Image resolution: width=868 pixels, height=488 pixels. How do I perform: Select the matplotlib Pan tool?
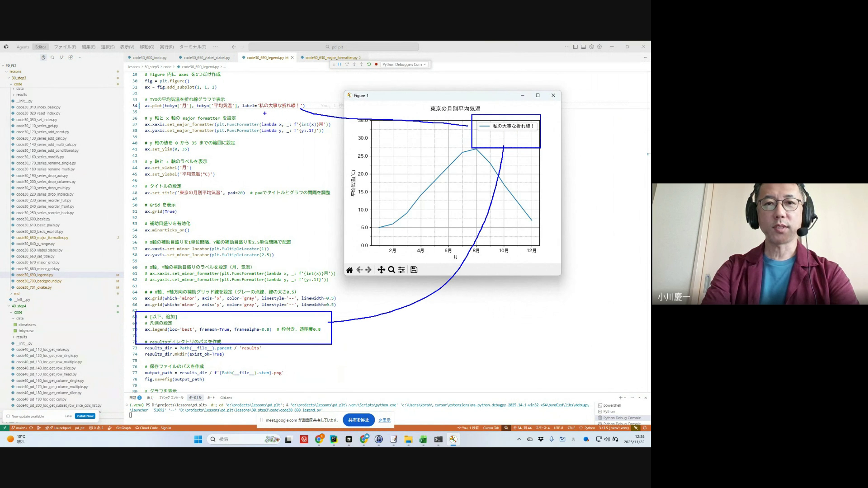coord(381,270)
